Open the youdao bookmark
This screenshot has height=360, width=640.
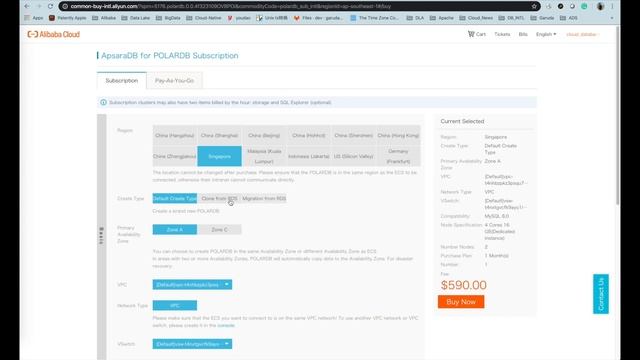(239, 18)
